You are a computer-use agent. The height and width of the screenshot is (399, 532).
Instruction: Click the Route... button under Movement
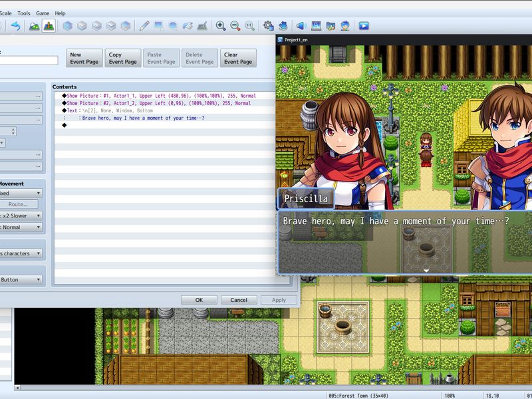(19, 204)
